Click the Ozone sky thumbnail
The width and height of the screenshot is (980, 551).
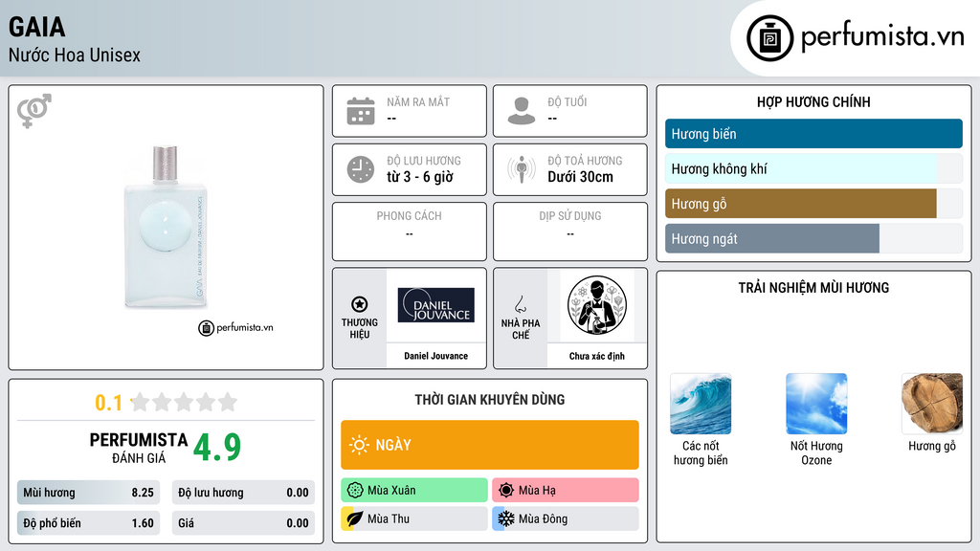[816, 404]
